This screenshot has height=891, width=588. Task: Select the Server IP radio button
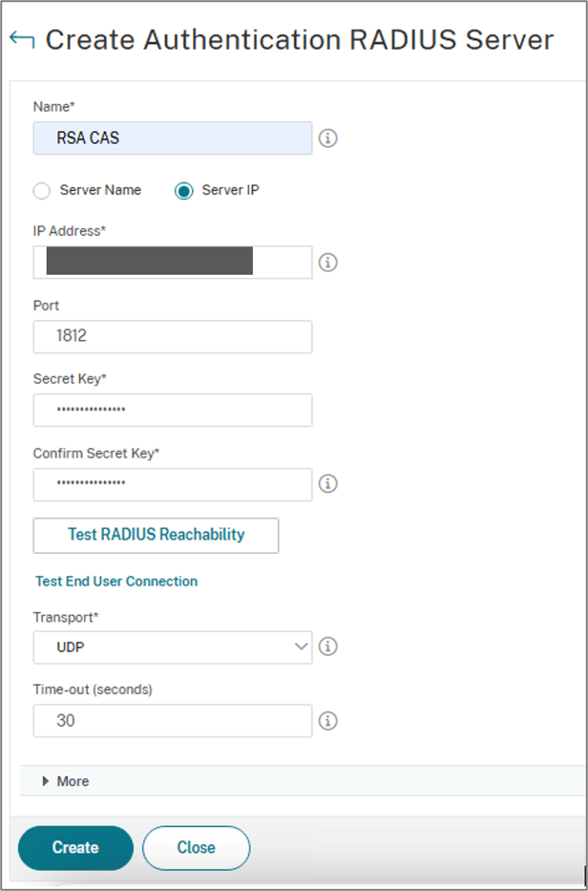coord(183,191)
